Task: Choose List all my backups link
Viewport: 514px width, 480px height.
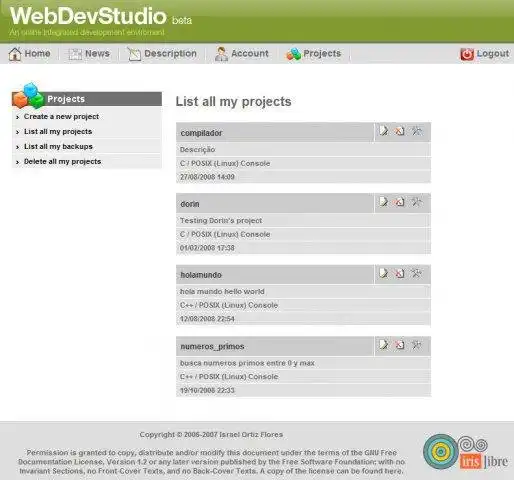Action: [58, 146]
